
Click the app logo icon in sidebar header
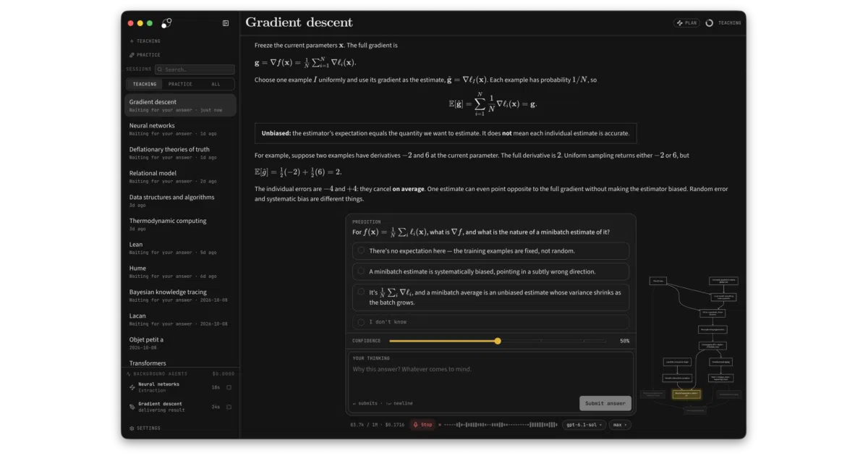166,23
